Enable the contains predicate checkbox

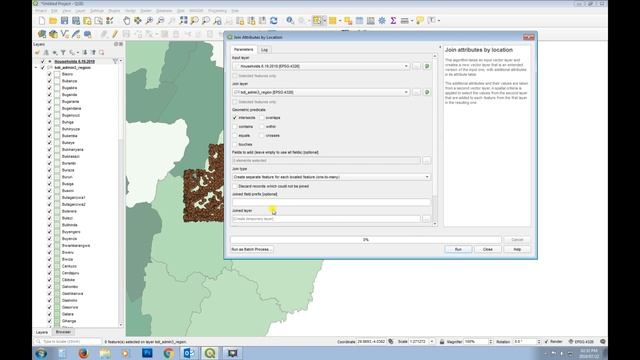pyautogui.click(x=235, y=127)
